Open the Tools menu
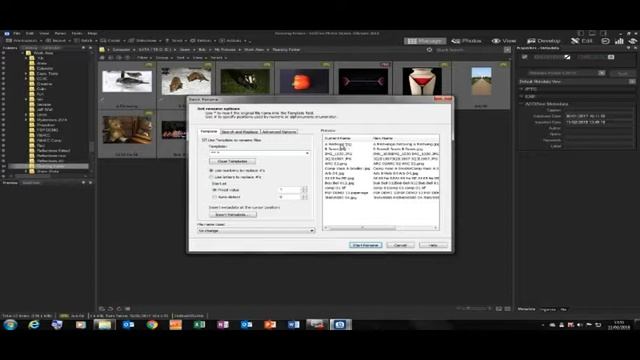640x360 pixels. [x=77, y=33]
